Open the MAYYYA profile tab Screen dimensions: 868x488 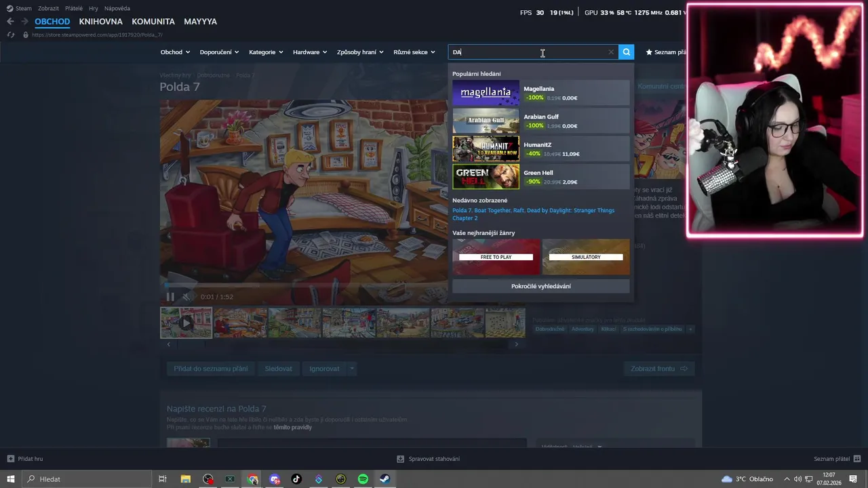pos(200,22)
